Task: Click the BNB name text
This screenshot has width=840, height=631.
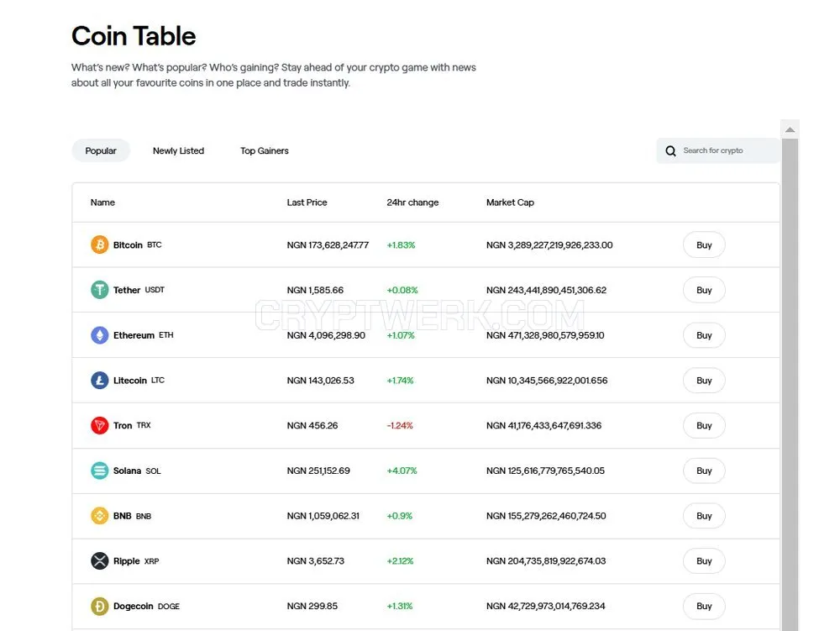Action: click(x=122, y=516)
